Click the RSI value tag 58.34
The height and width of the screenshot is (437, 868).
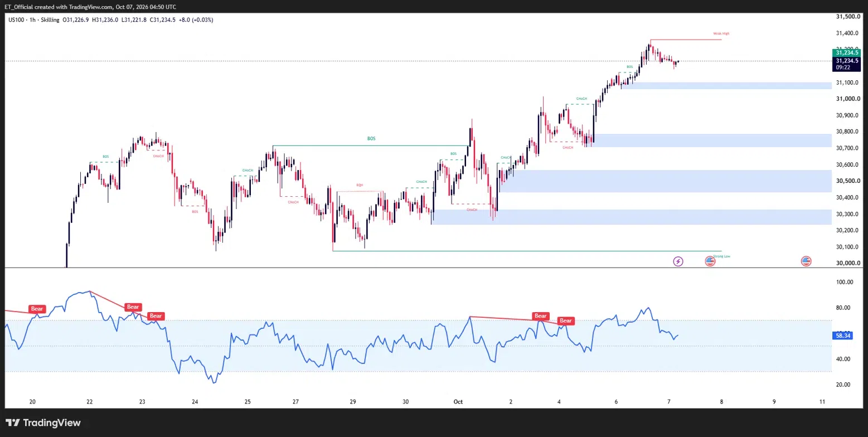843,336
